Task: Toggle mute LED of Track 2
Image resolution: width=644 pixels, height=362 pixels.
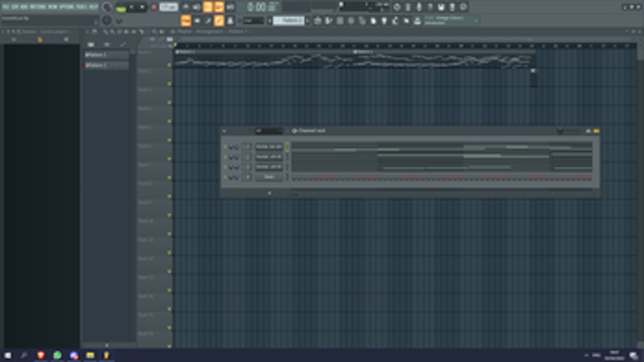Action: point(169,83)
